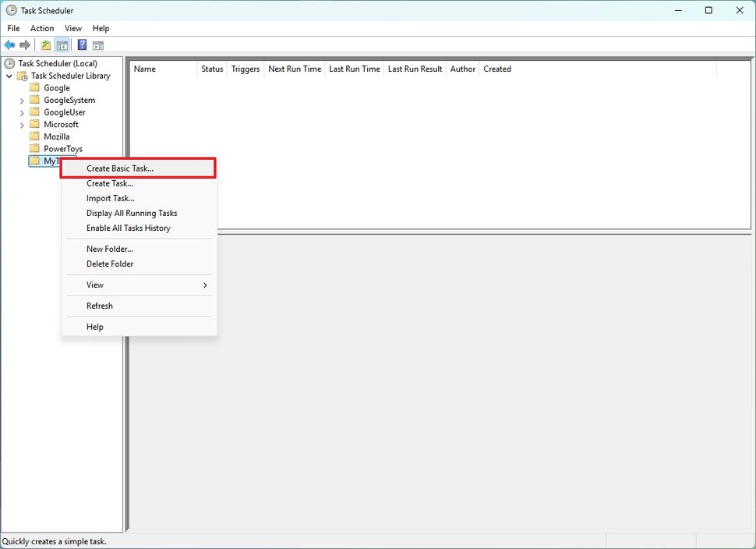Expand the GoogleSystem folder
Viewport: 756px width, 549px height.
(22, 101)
